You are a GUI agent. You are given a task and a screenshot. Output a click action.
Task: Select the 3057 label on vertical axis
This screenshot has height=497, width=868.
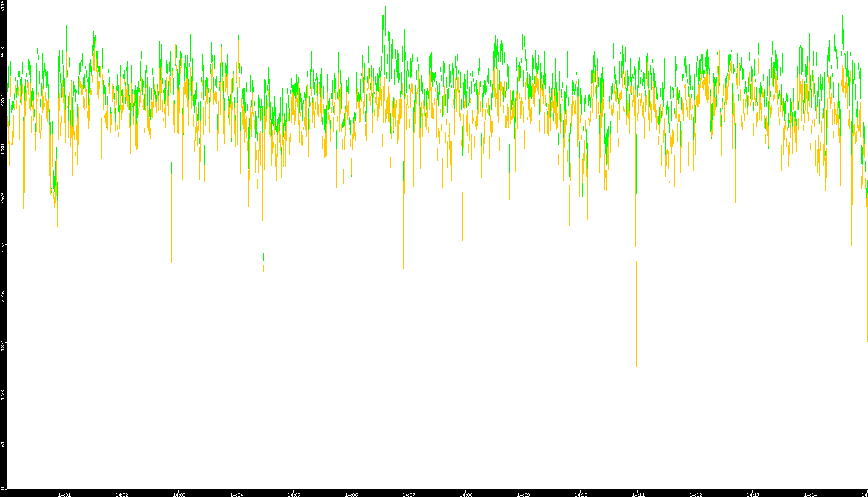tap(3, 247)
